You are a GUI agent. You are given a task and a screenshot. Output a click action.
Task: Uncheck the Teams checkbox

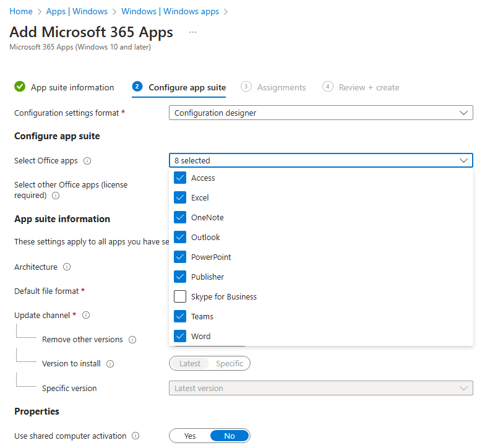(x=180, y=316)
